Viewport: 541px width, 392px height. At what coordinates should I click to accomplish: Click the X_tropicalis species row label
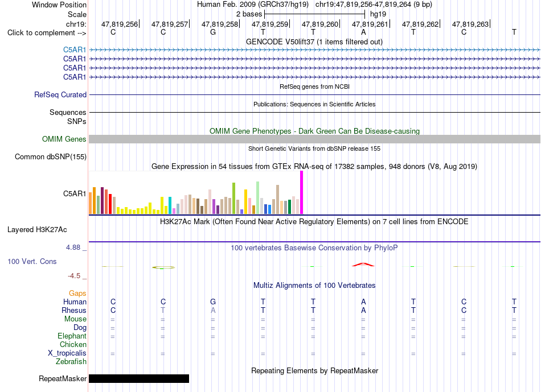coord(67,353)
